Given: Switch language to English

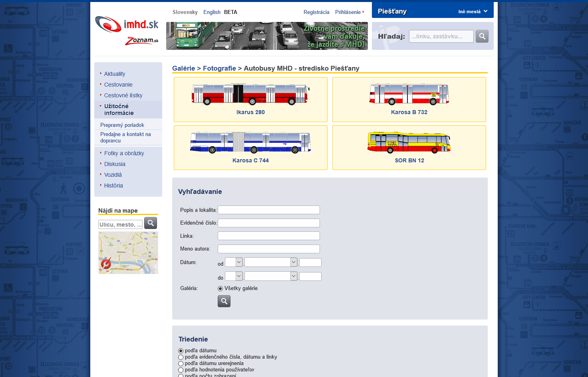Looking at the screenshot, I should click(x=212, y=12).
